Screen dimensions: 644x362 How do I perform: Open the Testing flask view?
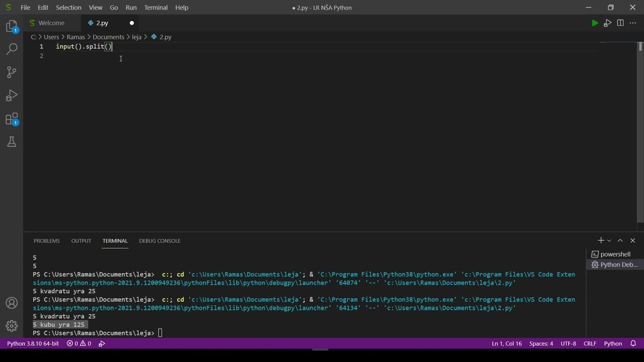(12, 142)
